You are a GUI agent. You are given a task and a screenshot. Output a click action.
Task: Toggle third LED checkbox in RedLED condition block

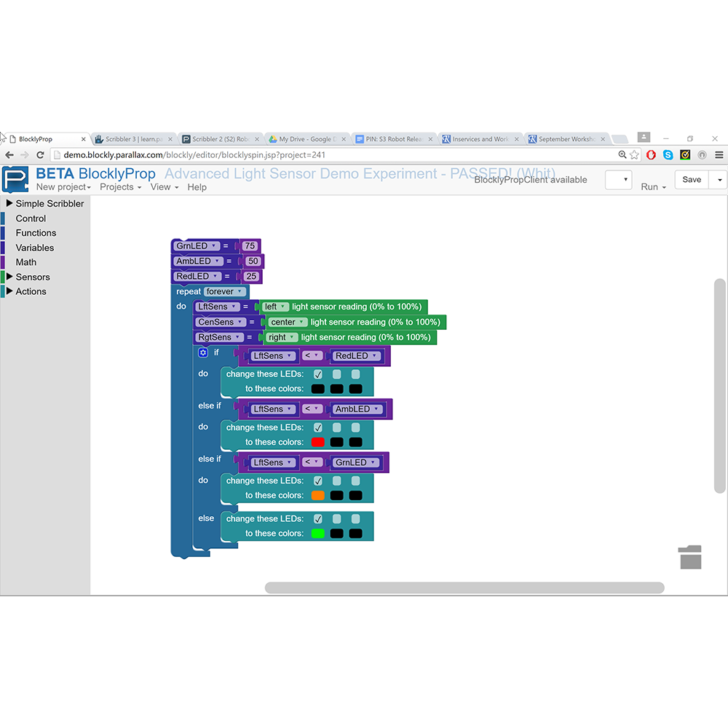click(x=356, y=374)
